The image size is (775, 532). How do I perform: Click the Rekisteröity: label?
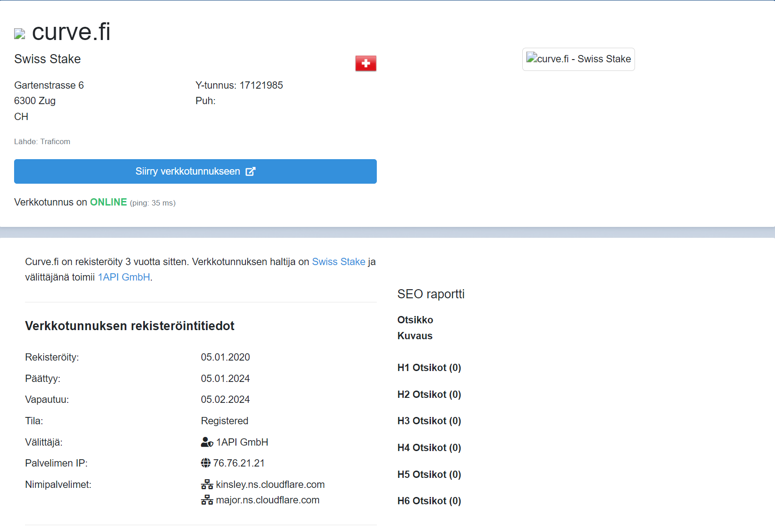pyautogui.click(x=52, y=357)
